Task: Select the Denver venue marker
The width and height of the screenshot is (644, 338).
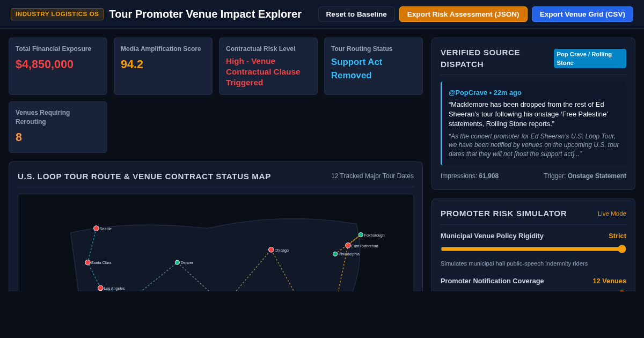Action: click(x=177, y=262)
